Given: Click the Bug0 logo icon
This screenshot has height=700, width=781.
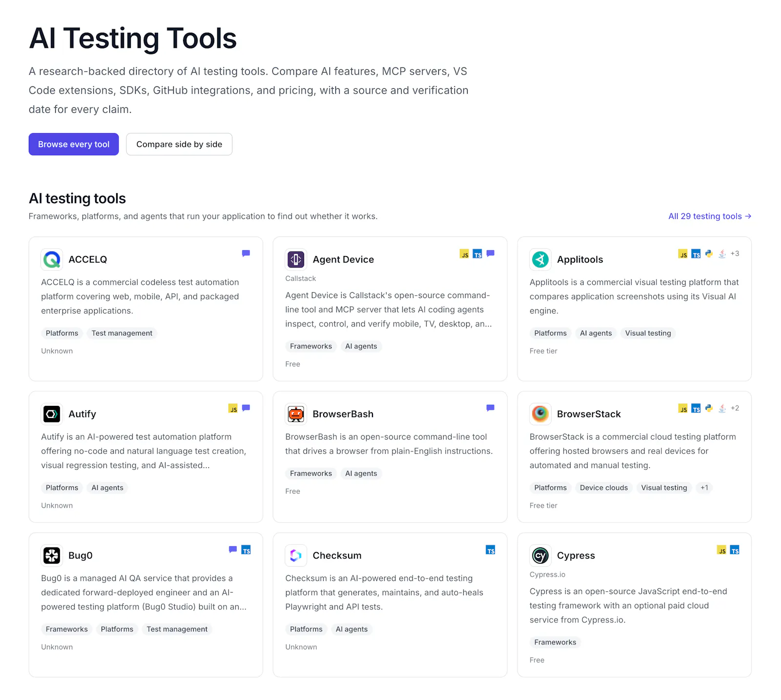Looking at the screenshot, I should click(x=52, y=556).
